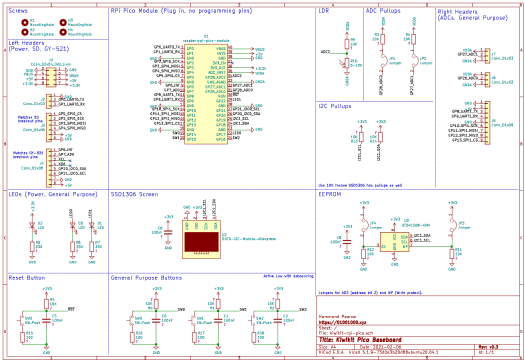Select resistor R13 in I2C Pullups

click(x=361, y=137)
